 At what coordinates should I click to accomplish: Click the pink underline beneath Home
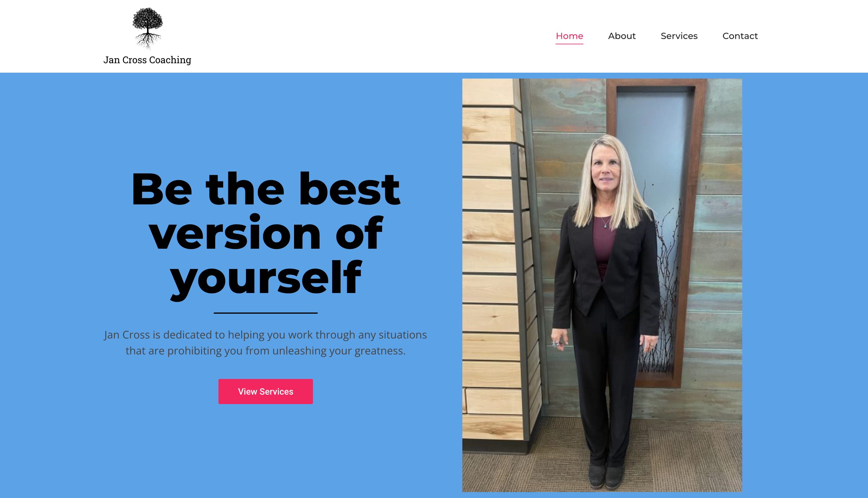(569, 44)
